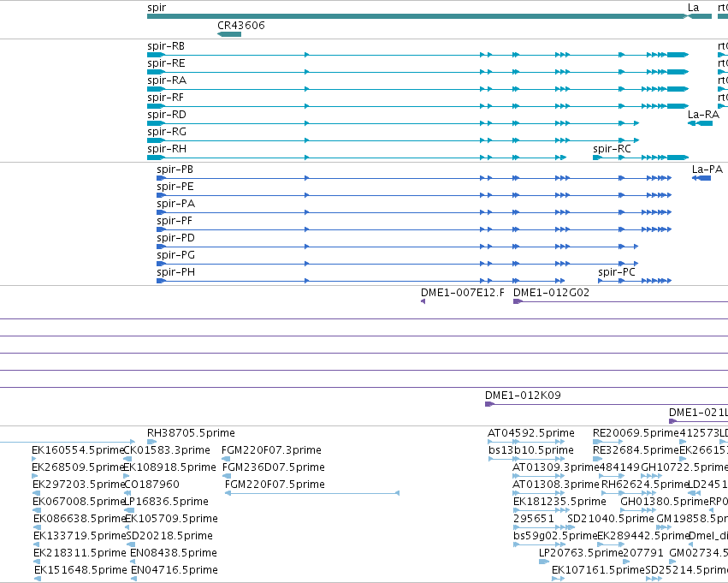
Task: Click EST EN04716.5prime
Action: [133, 579]
